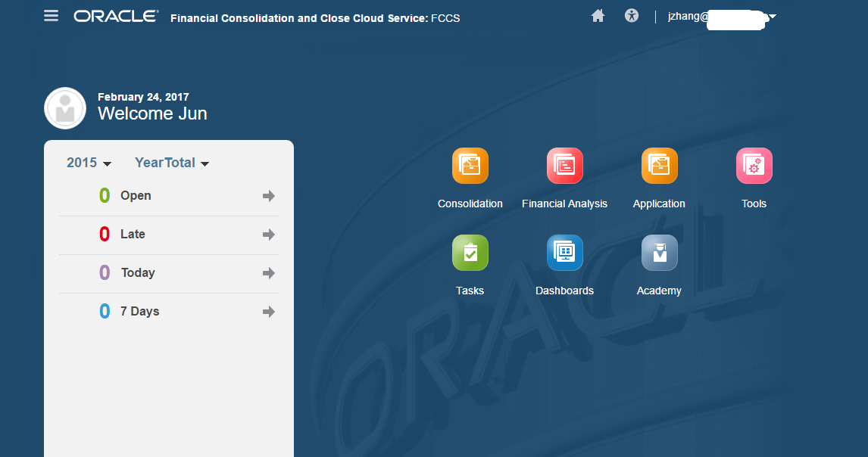Click the Consolidation label text
Image resolution: width=868 pixels, height=457 pixels.
470,204
